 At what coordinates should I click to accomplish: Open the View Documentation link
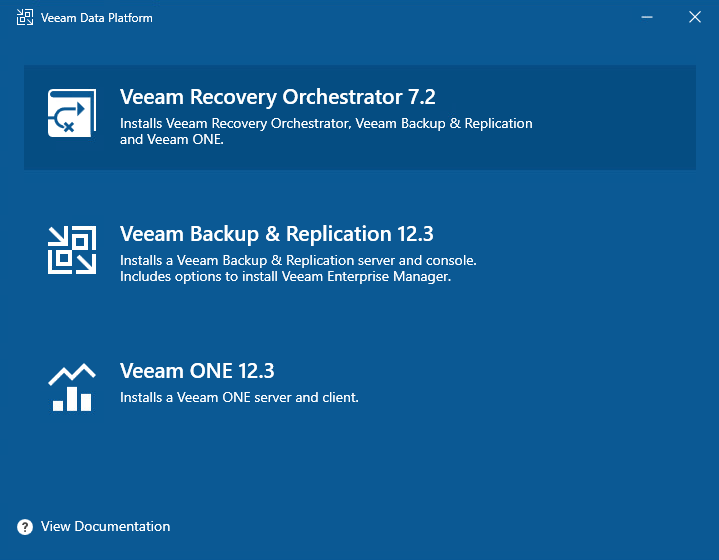click(x=105, y=527)
